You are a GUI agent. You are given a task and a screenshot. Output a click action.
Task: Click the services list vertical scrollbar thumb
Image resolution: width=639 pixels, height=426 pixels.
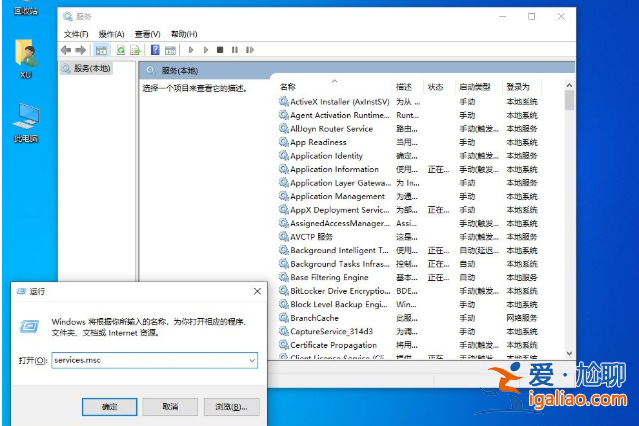coord(569,100)
